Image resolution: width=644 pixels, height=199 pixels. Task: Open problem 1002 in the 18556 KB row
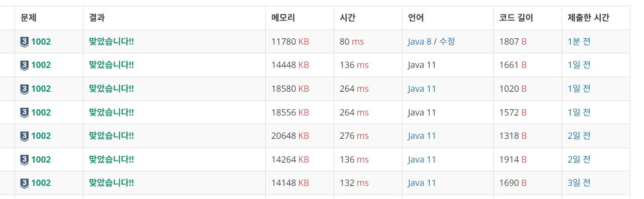pos(41,113)
